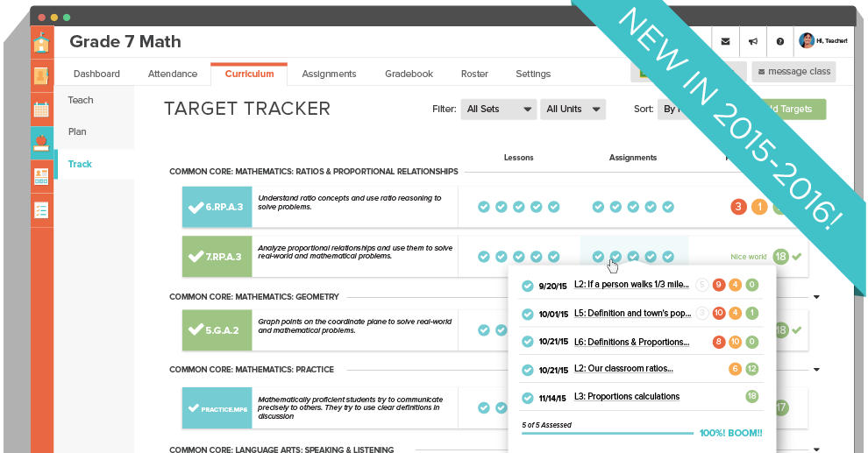Click the message class button
The height and width of the screenshot is (453, 868).
(793, 71)
